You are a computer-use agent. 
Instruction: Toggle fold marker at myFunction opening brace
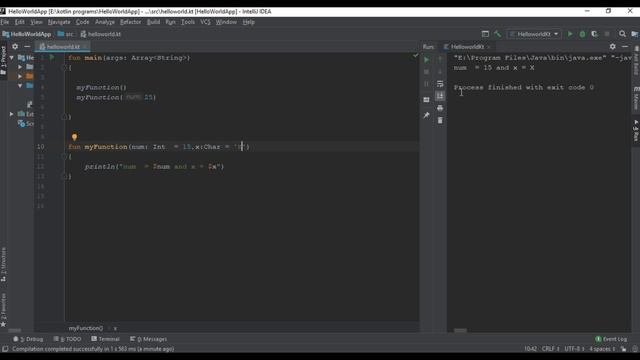pyautogui.click(x=64, y=157)
